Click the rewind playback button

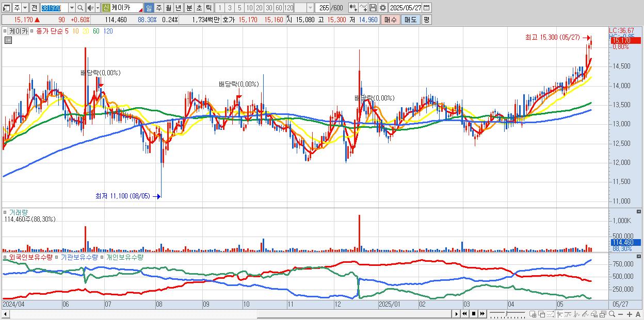click(x=465, y=314)
